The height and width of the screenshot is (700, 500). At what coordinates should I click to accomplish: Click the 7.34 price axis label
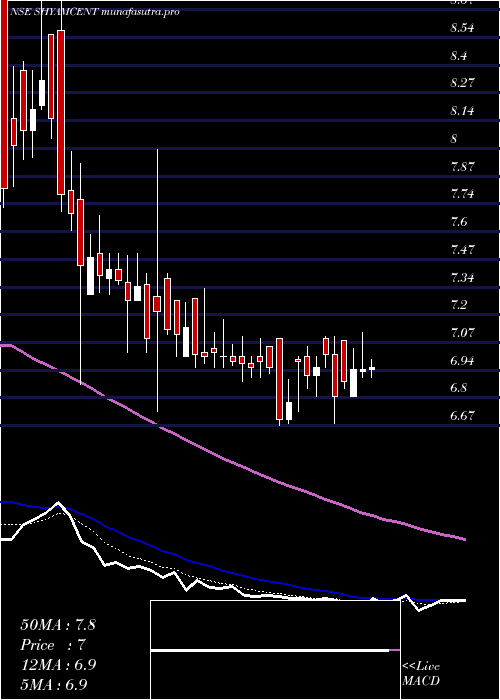tap(462, 277)
